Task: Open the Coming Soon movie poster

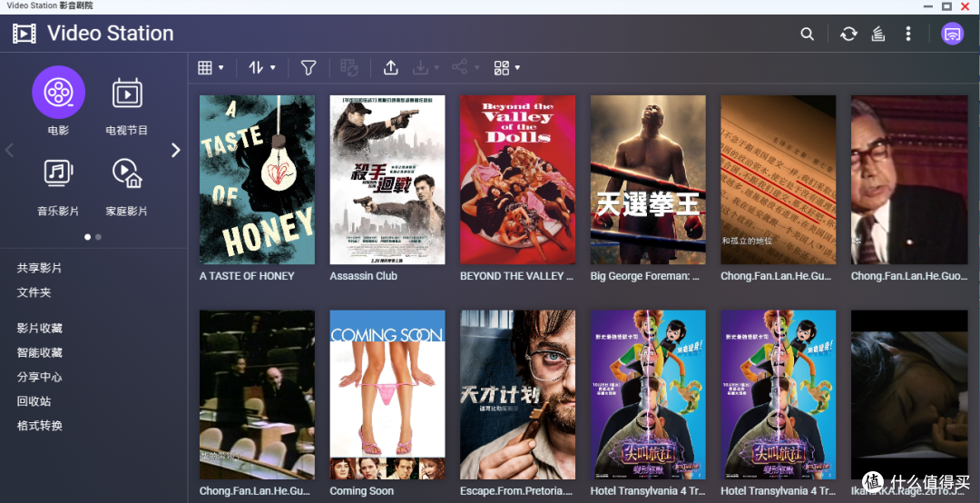Action: point(387,395)
